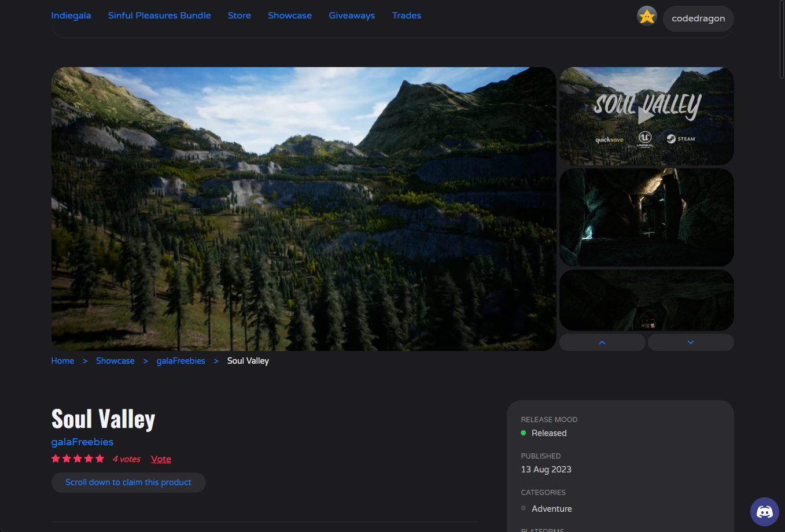This screenshot has height=532, width=785.
Task: Click the third rating star
Action: point(78,459)
